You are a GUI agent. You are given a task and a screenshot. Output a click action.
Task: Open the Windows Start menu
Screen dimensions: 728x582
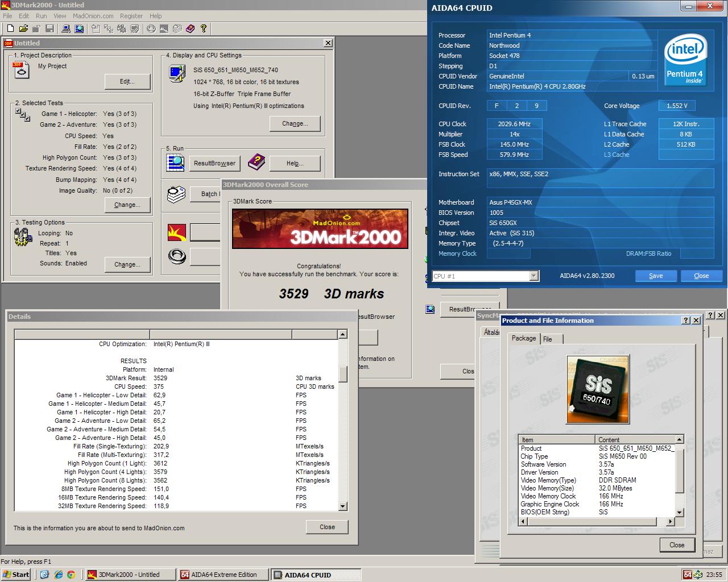[16, 575]
